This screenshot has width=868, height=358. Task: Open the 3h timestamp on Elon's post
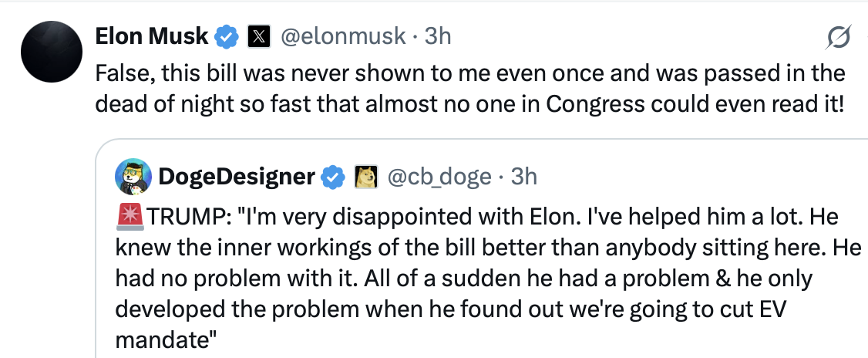tap(437, 36)
